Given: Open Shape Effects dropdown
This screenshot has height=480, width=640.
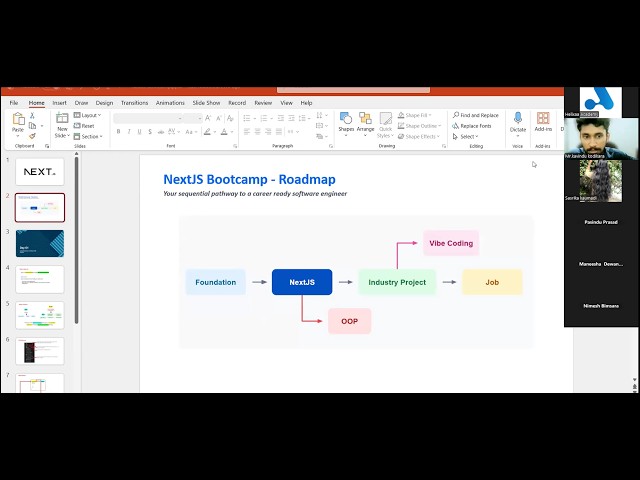Looking at the screenshot, I should [419, 136].
